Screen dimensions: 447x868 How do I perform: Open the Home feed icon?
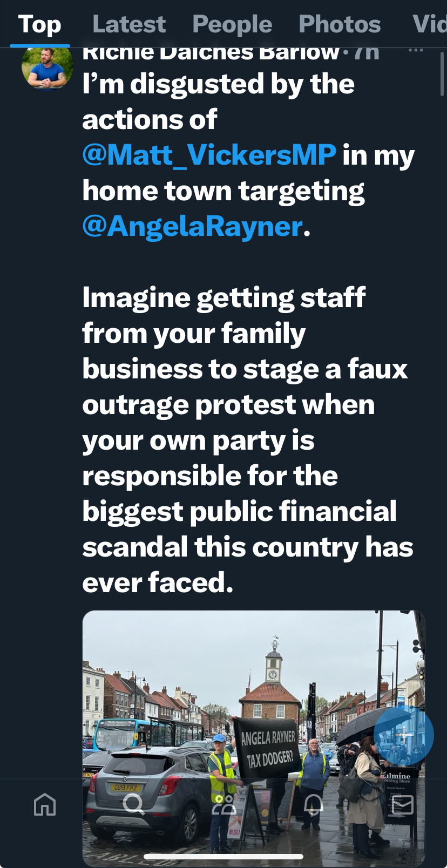coord(45,804)
